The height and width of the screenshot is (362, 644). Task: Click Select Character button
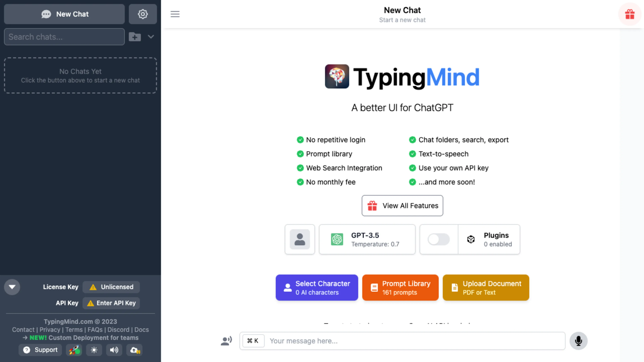[317, 288]
